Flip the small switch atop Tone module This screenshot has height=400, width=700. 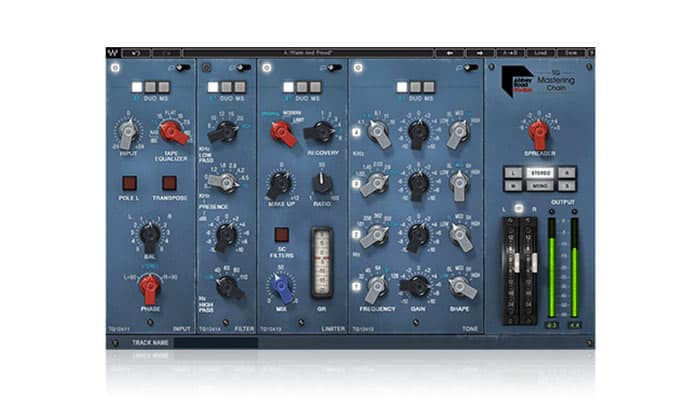tap(470, 67)
